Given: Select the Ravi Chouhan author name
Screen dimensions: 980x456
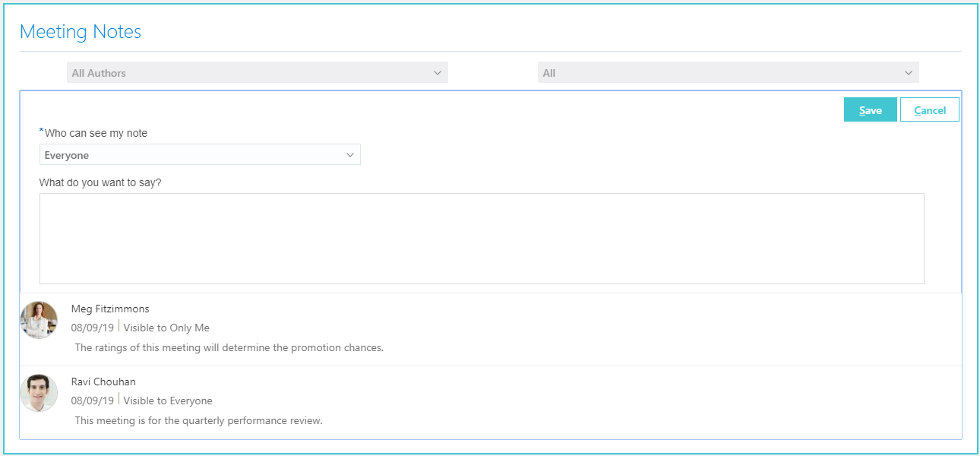Looking at the screenshot, I should (103, 382).
